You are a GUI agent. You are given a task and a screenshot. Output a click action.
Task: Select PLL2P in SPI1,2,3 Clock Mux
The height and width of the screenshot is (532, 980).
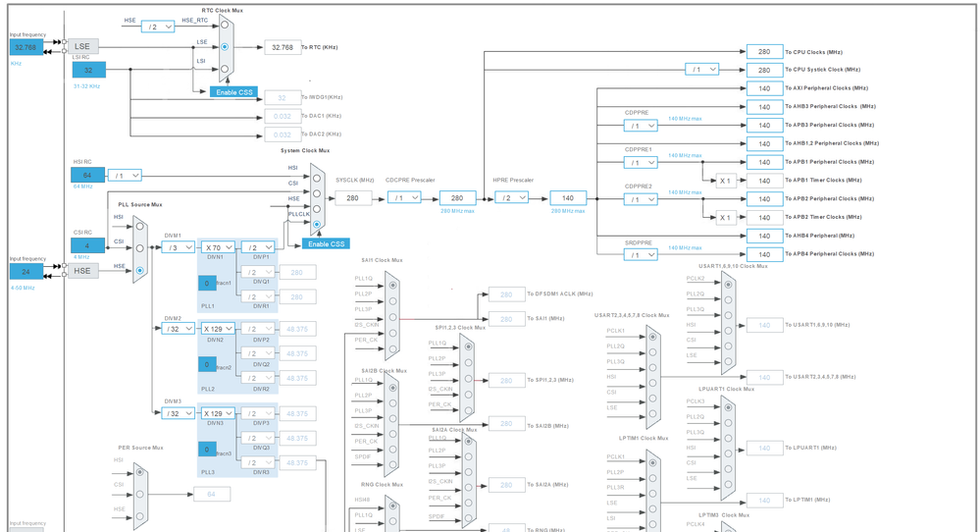pyautogui.click(x=468, y=362)
